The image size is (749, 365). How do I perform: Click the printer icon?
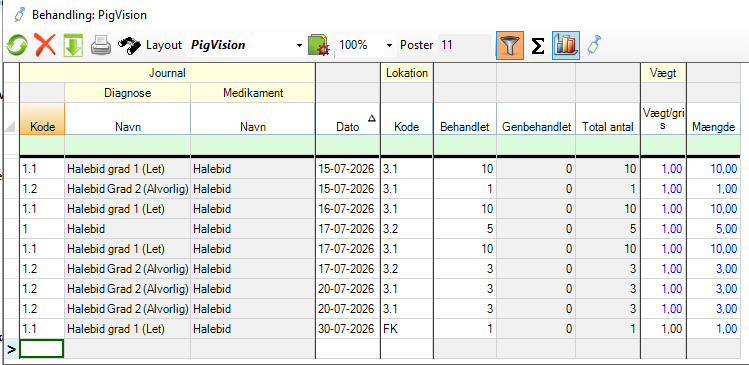click(101, 45)
